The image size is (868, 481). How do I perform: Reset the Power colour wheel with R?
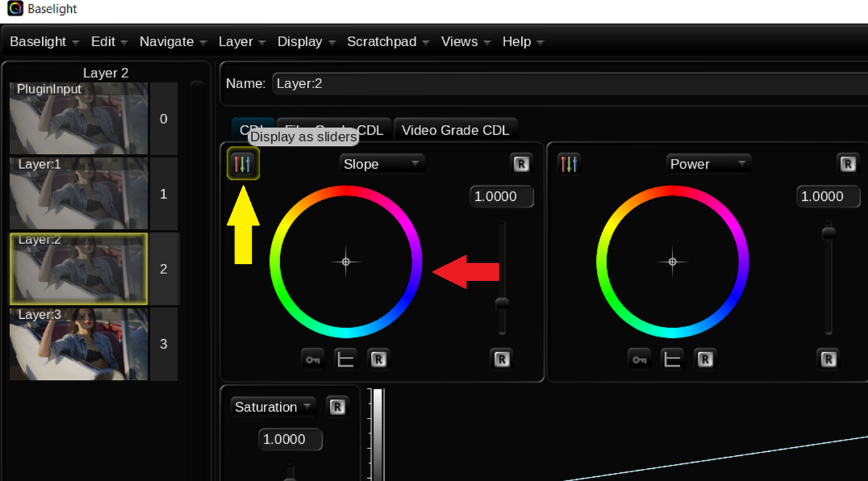[x=705, y=360]
